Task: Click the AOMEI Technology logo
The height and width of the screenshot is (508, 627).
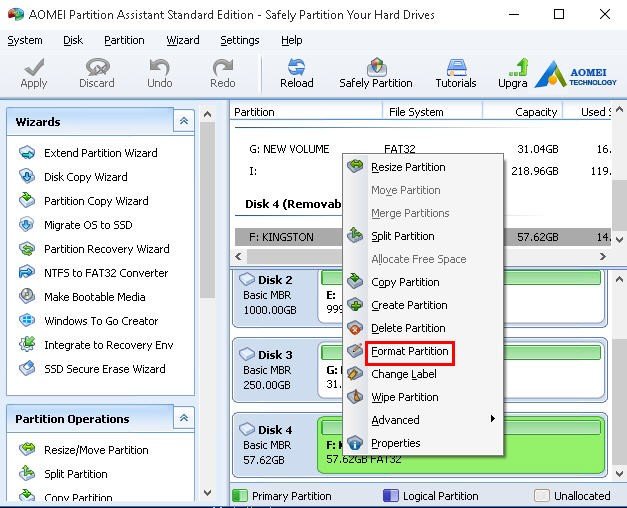Action: point(576,74)
